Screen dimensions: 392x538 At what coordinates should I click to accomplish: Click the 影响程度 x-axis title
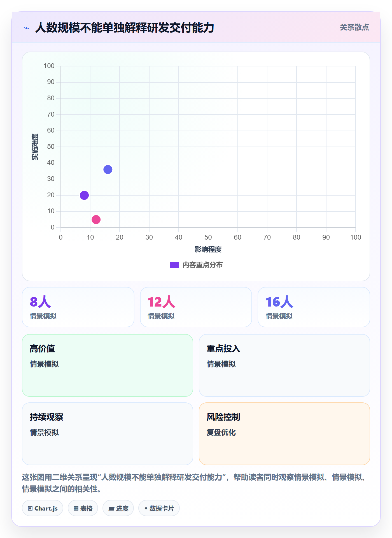tap(208, 249)
